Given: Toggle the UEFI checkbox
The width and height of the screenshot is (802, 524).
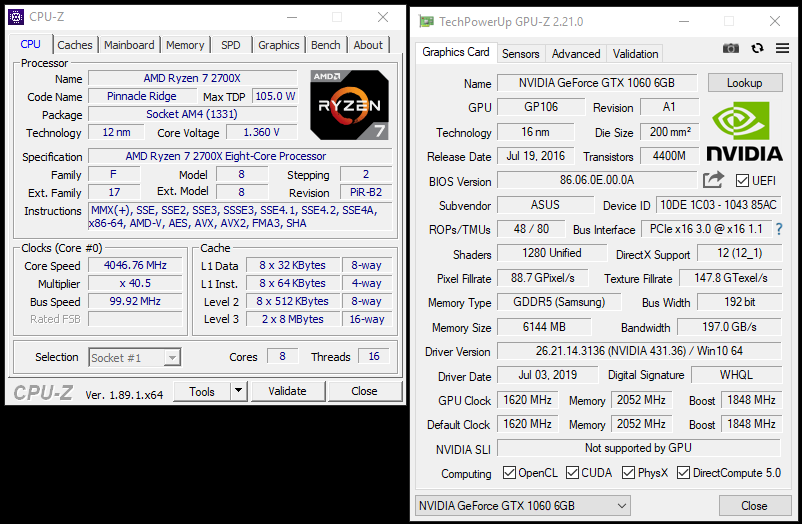Looking at the screenshot, I should 742,180.
